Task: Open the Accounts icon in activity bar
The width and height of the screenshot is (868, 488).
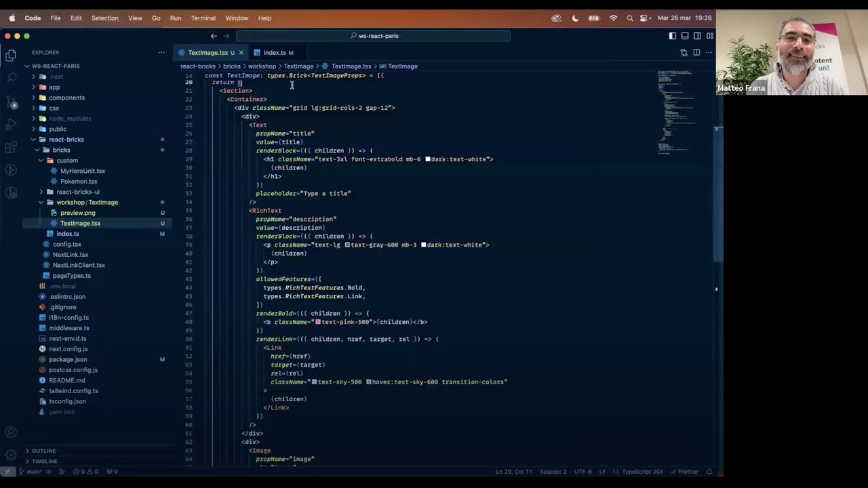Action: point(11,432)
